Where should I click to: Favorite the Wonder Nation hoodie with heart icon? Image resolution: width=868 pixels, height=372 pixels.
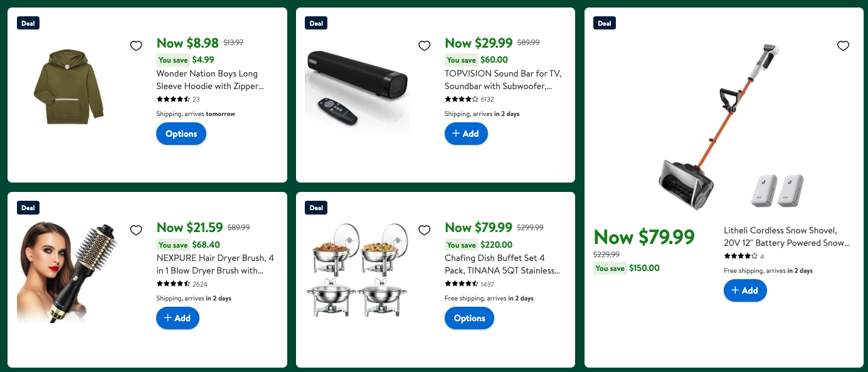click(x=136, y=46)
